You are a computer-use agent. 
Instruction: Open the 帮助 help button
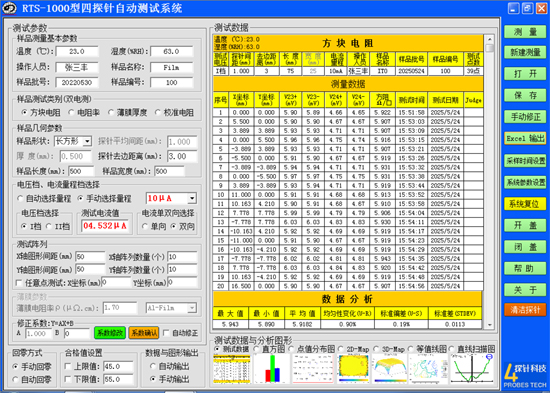525,268
